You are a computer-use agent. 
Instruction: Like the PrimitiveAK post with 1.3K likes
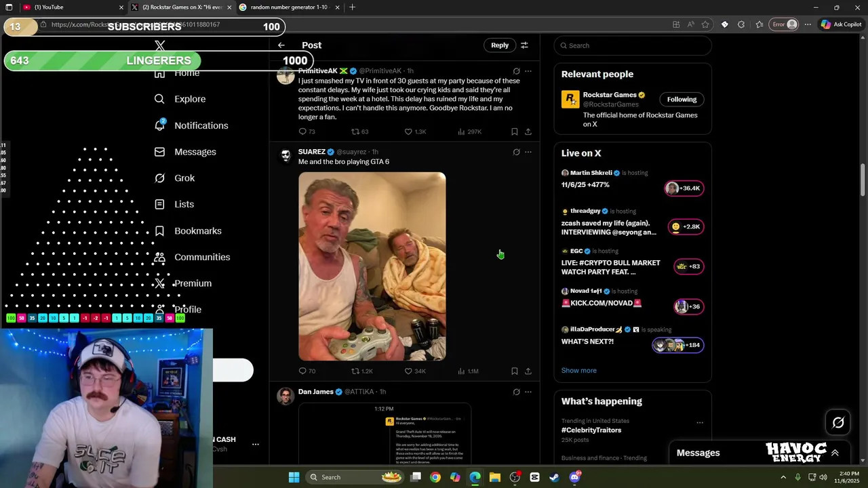tap(415, 131)
